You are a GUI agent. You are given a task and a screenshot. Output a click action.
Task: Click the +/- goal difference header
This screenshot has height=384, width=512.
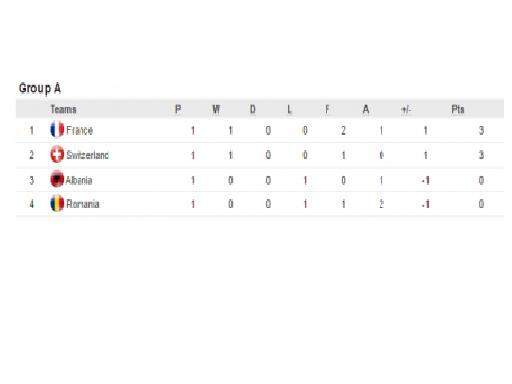406,109
